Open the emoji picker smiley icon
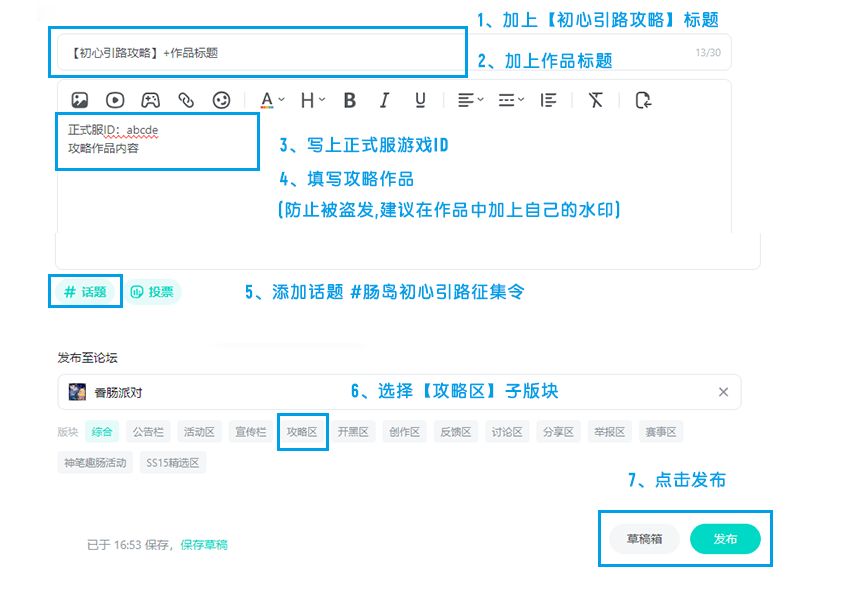 [221, 100]
